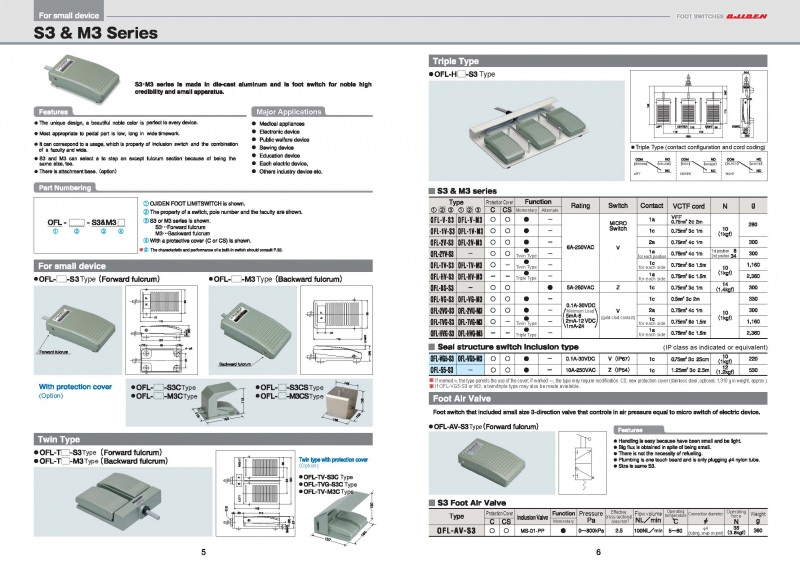Click 'Public welfare device' list entry

tap(284, 140)
